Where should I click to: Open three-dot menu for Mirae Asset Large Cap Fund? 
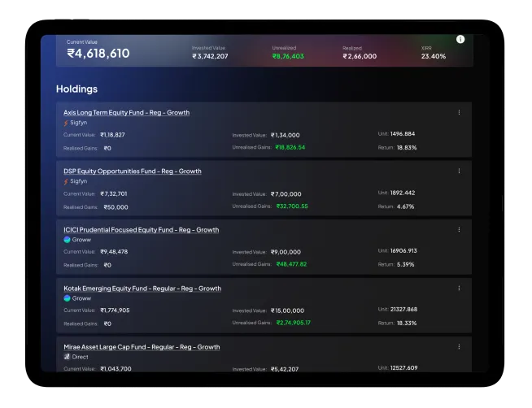point(459,347)
